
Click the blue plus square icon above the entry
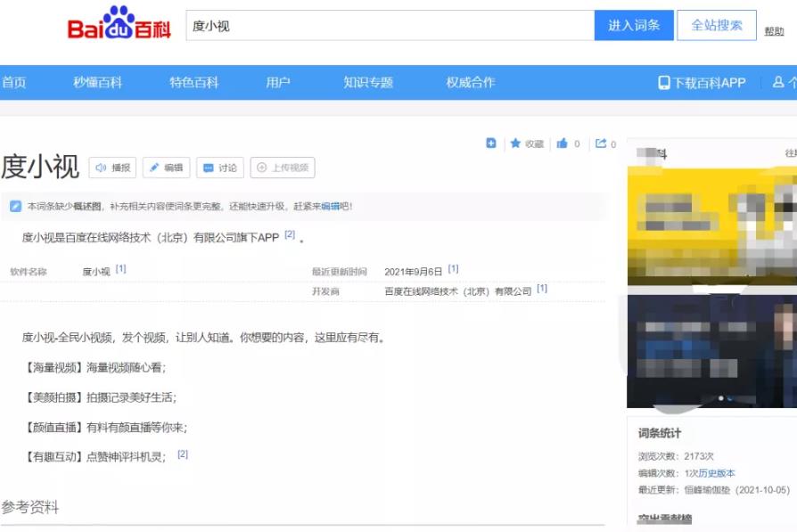(x=491, y=143)
